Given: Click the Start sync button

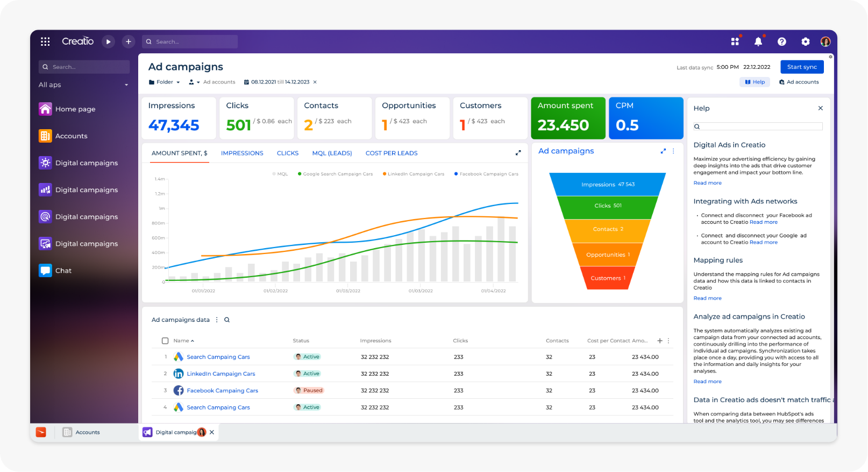Looking at the screenshot, I should (x=801, y=67).
